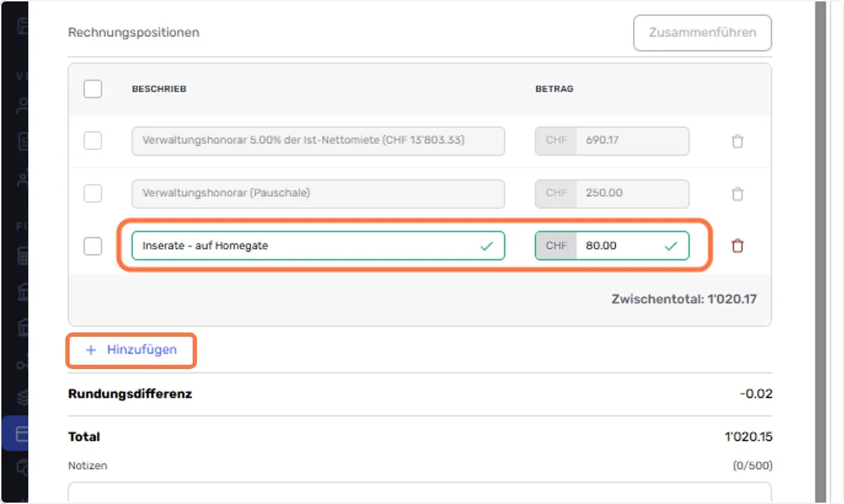The height and width of the screenshot is (504, 844).
Task: Click trash icon for 690.17 amount row
Action: click(737, 141)
